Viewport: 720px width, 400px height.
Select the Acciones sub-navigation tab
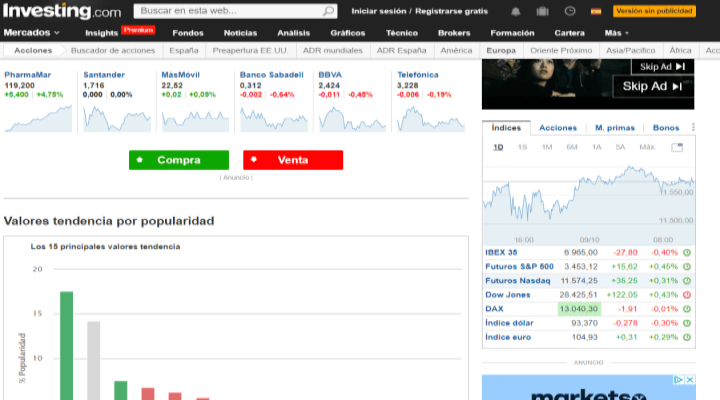33,51
